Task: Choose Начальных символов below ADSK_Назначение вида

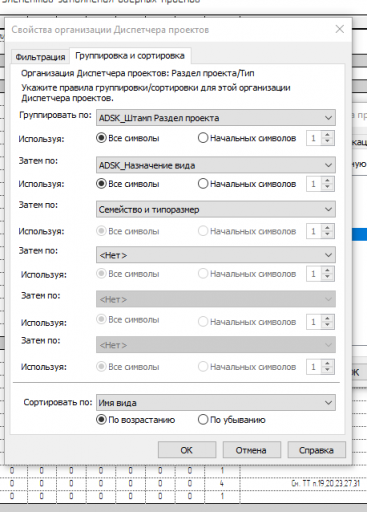Action: [247, 184]
